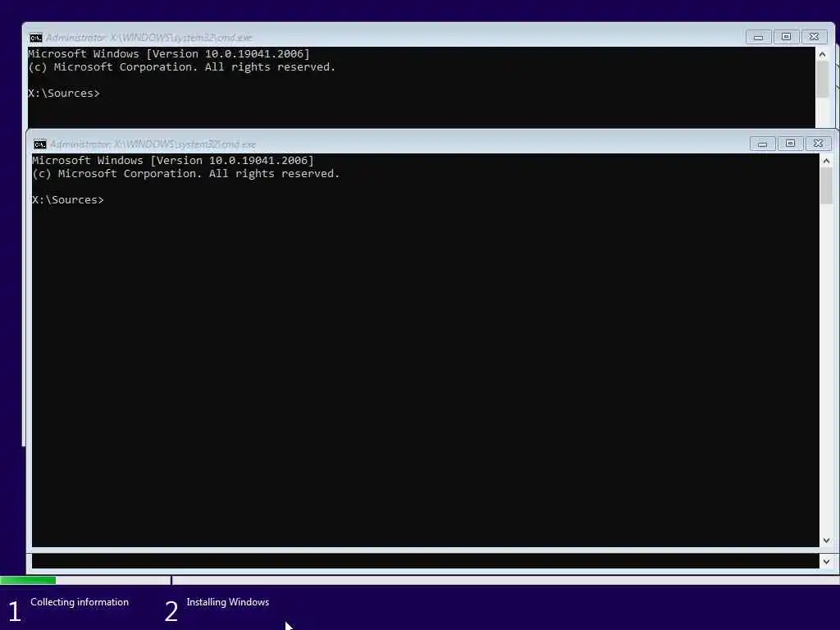Click the Collecting information step label

coord(80,602)
